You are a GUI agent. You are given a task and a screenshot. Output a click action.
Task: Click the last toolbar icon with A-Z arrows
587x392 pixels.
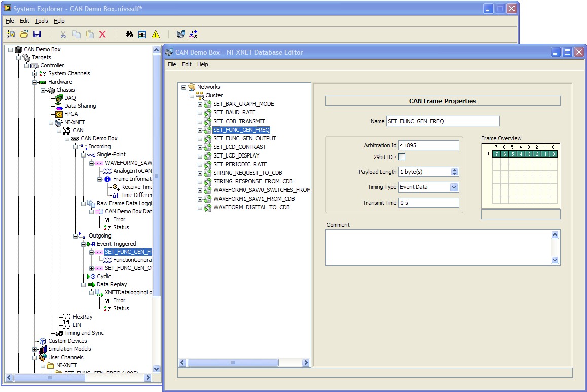click(193, 34)
